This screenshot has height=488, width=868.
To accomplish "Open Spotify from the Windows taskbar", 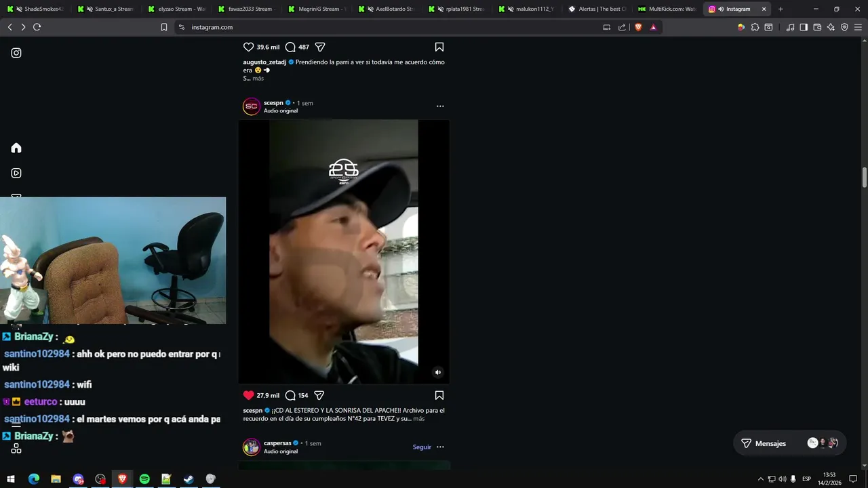I will pyautogui.click(x=144, y=479).
